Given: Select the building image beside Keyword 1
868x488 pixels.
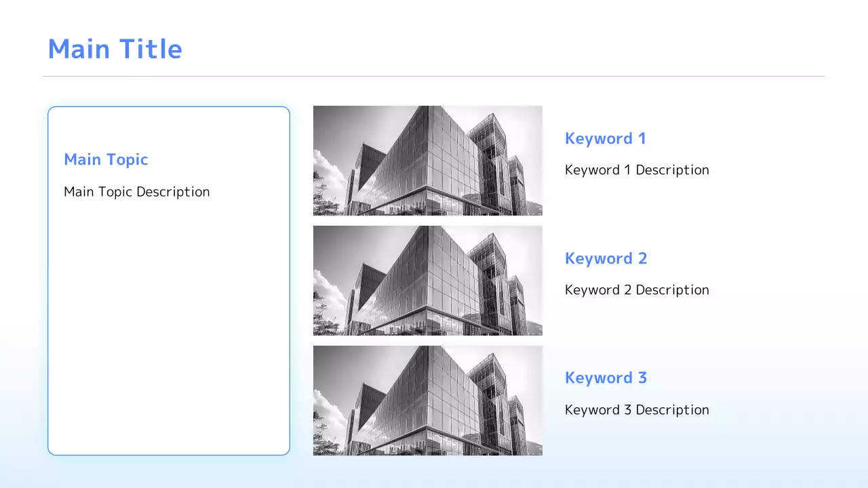Looking at the screenshot, I should [x=427, y=161].
